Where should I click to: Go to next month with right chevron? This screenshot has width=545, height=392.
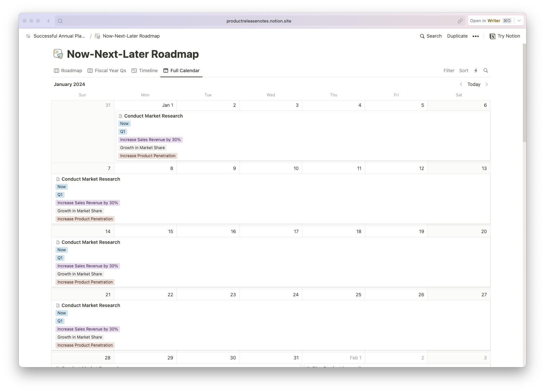point(486,84)
